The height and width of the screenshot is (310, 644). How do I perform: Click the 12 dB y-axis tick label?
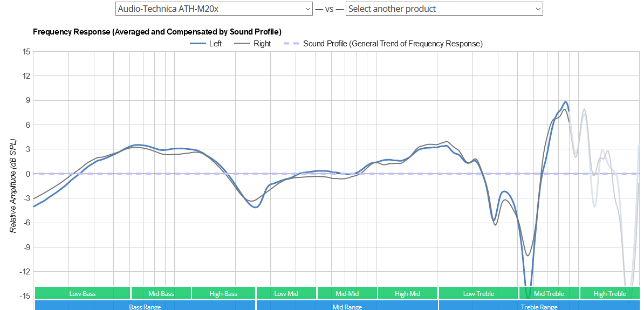tap(26, 76)
